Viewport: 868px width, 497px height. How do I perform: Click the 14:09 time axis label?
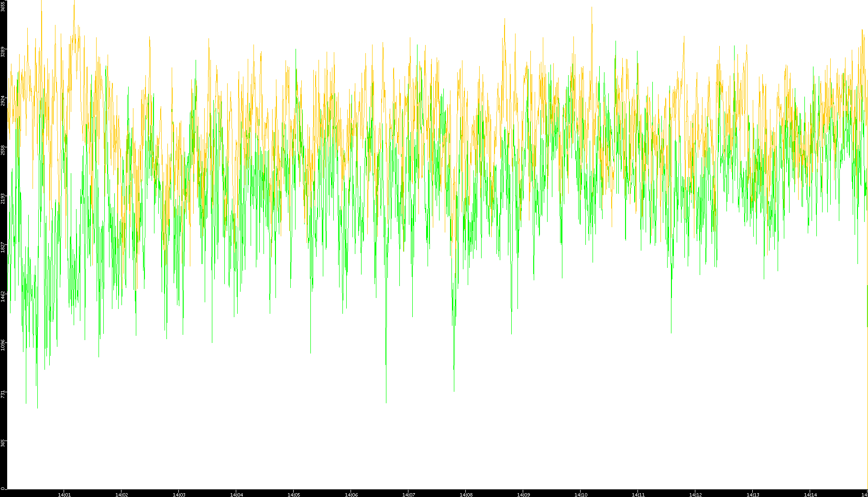[523, 495]
